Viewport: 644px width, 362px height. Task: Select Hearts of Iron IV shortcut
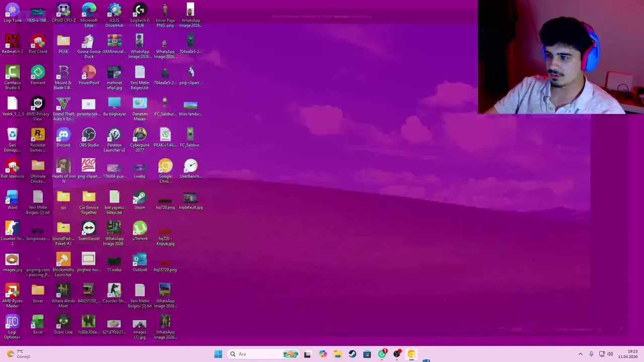click(x=63, y=171)
